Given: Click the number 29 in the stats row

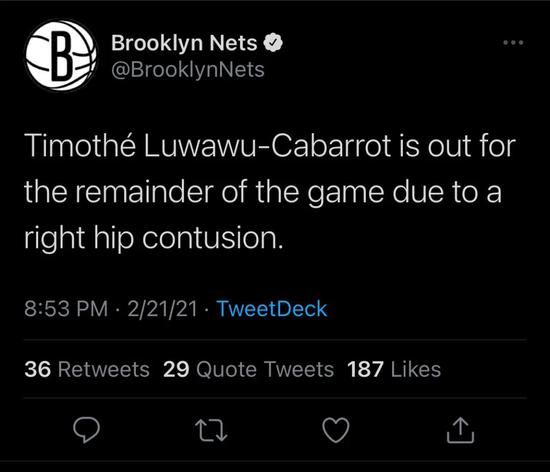Looking at the screenshot, I should point(176,369).
